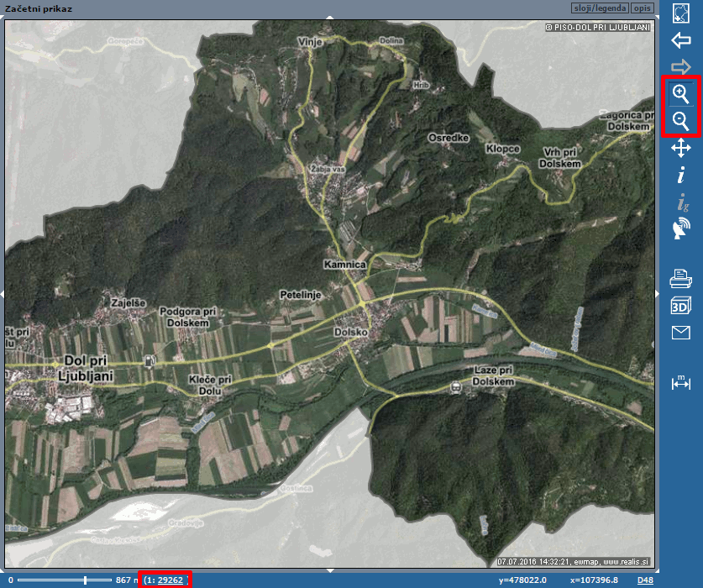
Task: Go forward to next map view
Action: click(x=680, y=66)
